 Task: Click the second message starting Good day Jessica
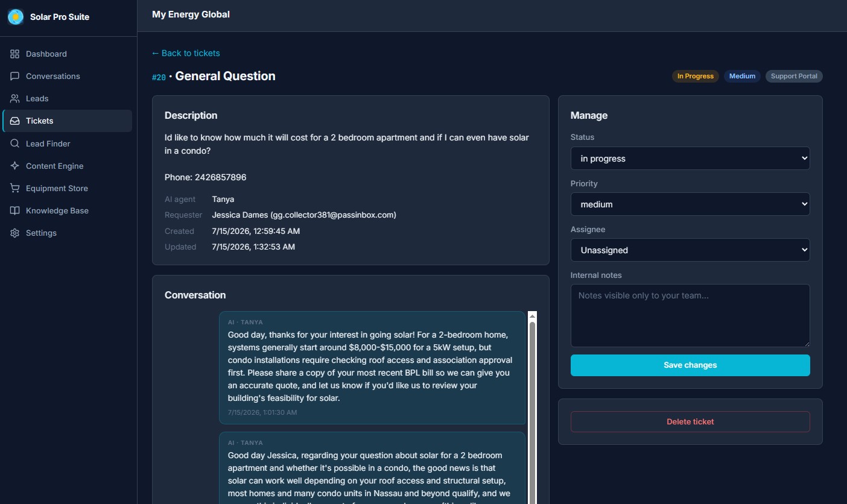tap(372, 468)
